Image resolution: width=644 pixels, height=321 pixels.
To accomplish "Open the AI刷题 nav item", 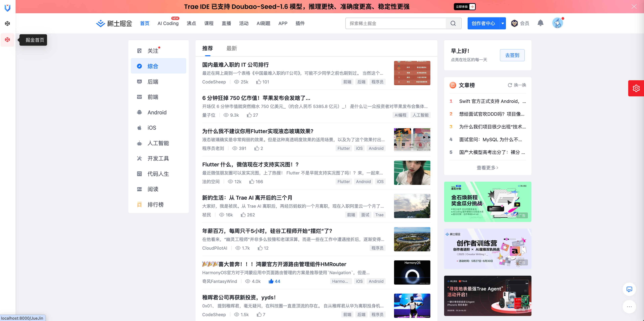I will 264,23.
